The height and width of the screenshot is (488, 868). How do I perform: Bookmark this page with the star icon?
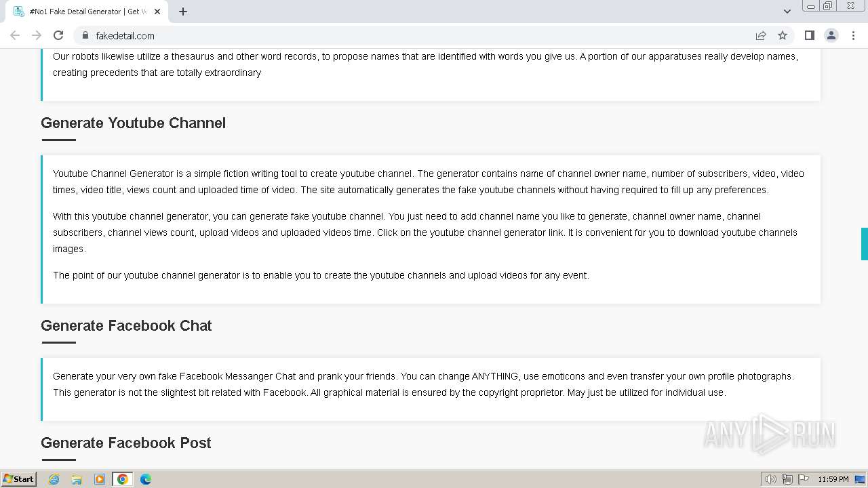783,35
